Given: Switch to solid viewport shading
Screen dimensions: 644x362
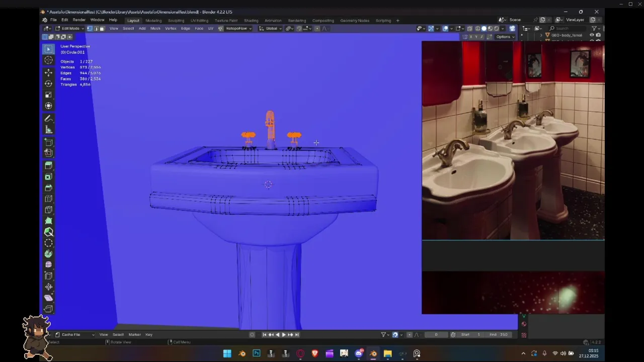Looking at the screenshot, I should pyautogui.click(x=484, y=29).
